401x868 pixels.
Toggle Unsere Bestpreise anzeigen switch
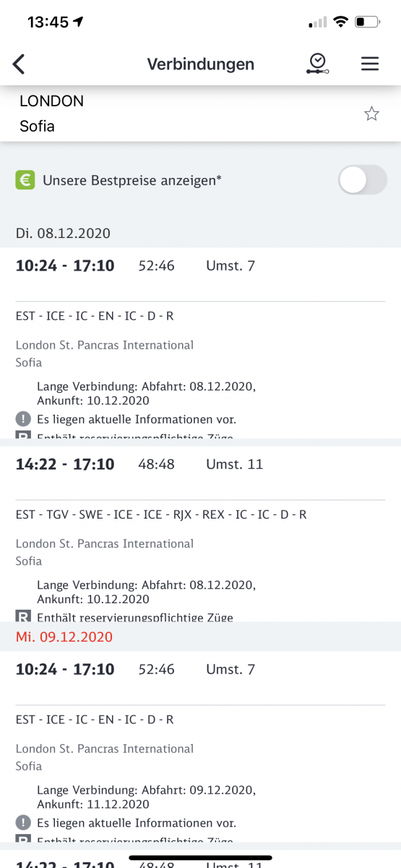(x=363, y=180)
